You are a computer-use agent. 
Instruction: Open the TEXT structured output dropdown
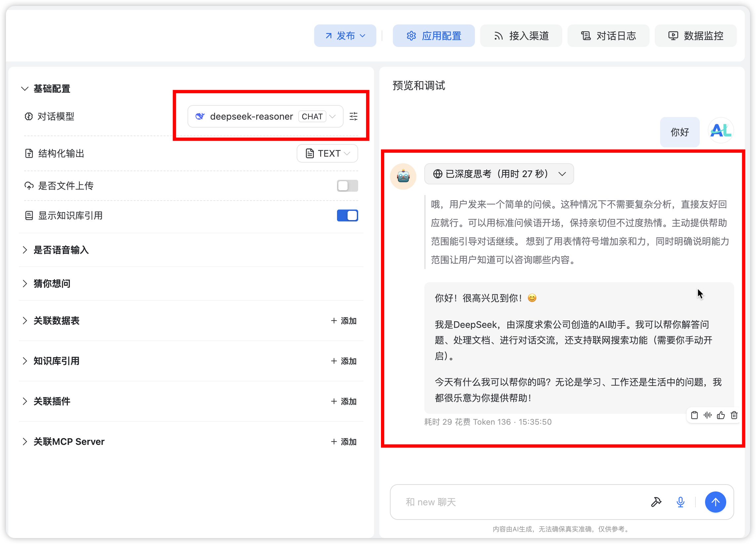[327, 153]
